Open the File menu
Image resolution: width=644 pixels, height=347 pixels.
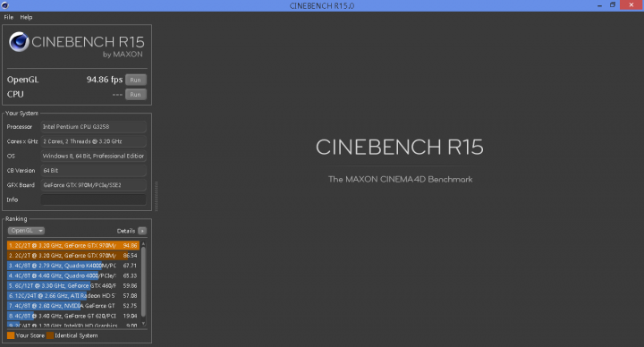(9, 17)
